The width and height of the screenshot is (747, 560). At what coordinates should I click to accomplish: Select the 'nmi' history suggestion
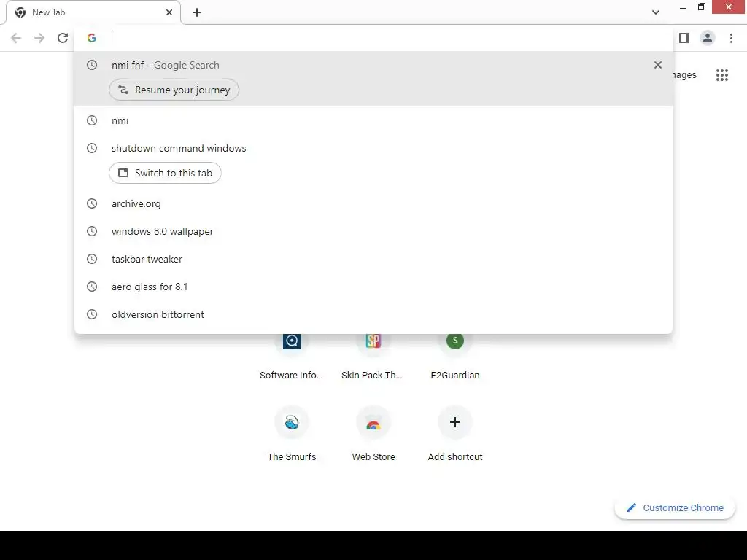tap(373, 120)
